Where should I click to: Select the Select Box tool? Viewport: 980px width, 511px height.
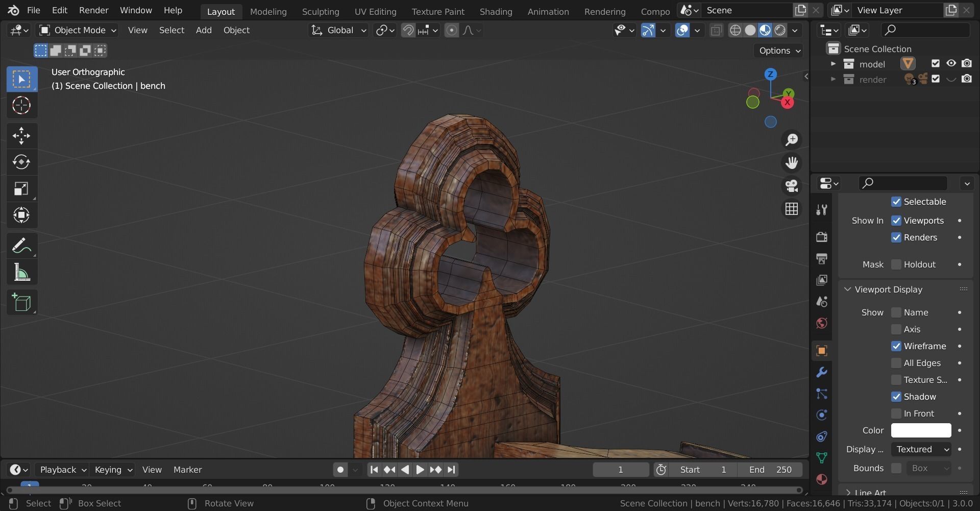[21, 79]
